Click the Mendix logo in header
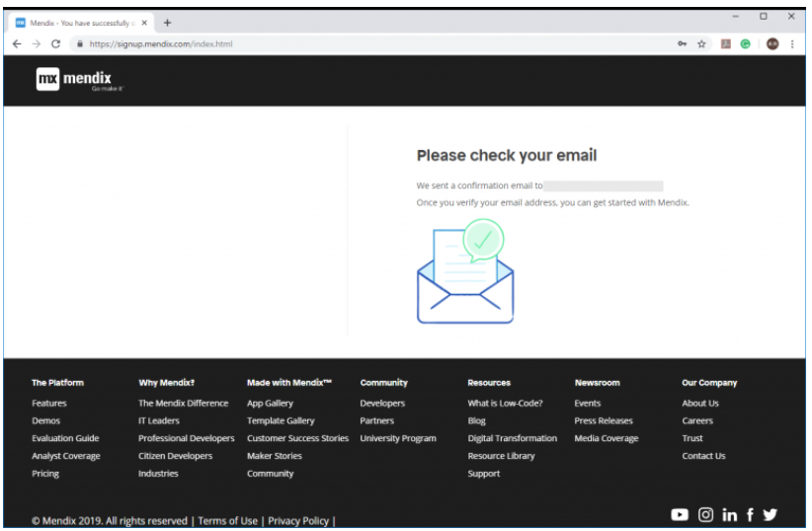Viewport: 812px width, 531px height. click(x=80, y=79)
